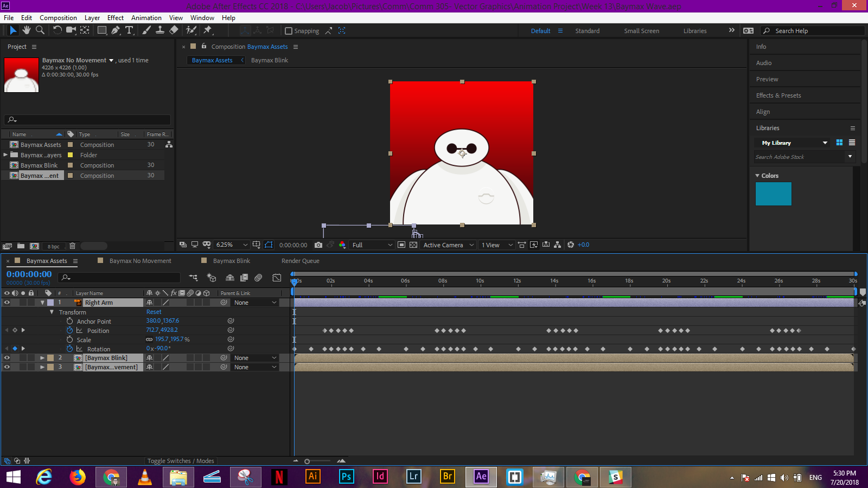Pick the Pen tool
The width and height of the screenshot is (868, 488).
point(116,30)
